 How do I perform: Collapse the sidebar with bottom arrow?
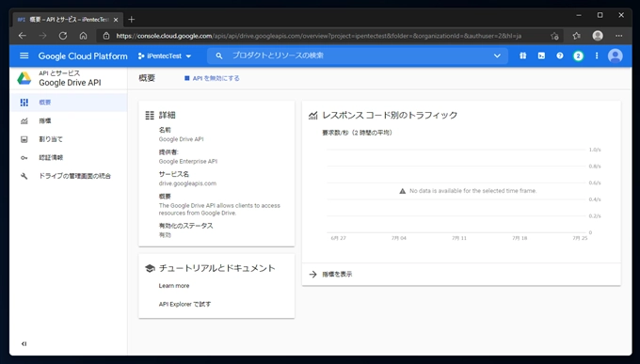[24, 343]
